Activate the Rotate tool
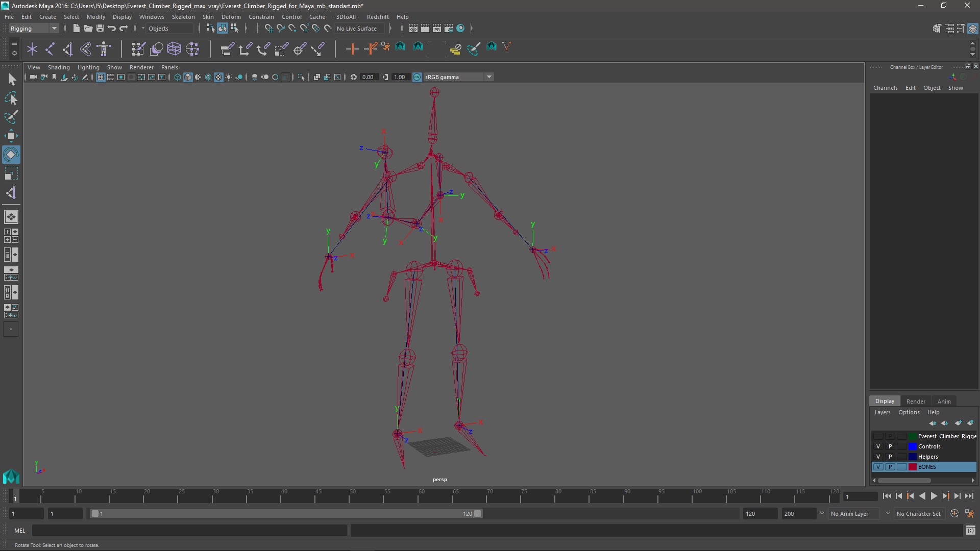980x551 pixels. tap(11, 155)
